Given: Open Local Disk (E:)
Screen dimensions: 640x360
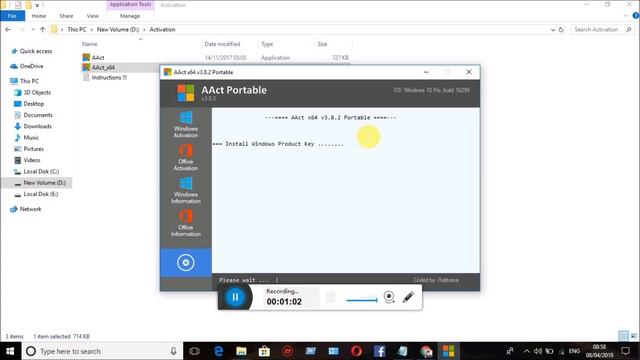Looking at the screenshot, I should [x=40, y=194].
